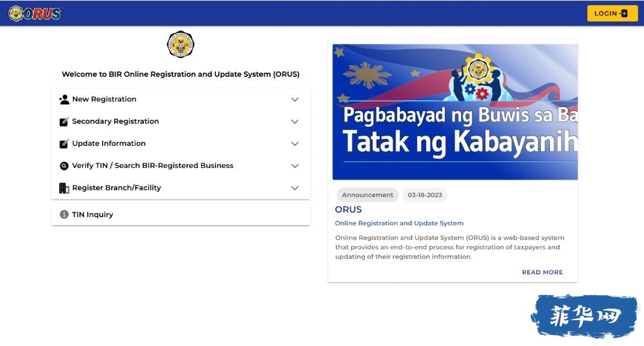This screenshot has width=644, height=346.
Task: Click the TIN Inquiry info icon
Action: (64, 214)
